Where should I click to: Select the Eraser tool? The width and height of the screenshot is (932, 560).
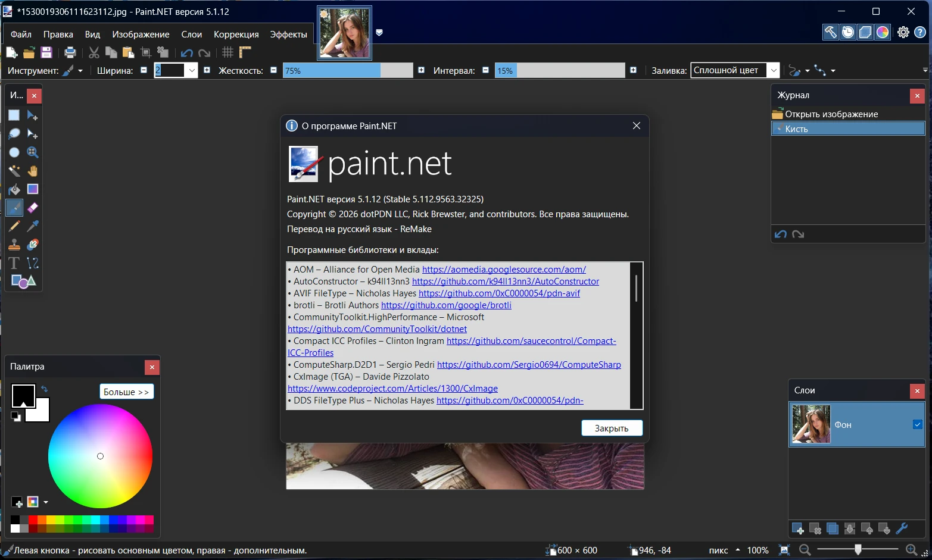coord(33,208)
